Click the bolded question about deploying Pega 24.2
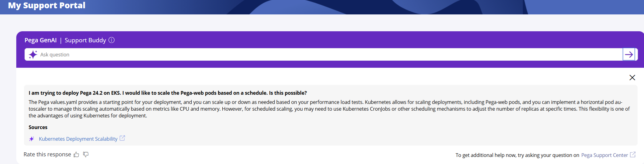 tap(168, 93)
